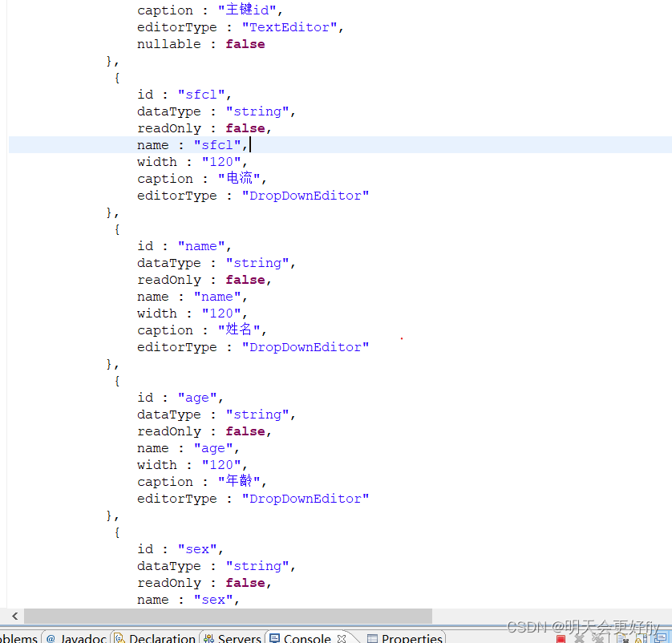Click the "TextEditor" string value

click(289, 27)
